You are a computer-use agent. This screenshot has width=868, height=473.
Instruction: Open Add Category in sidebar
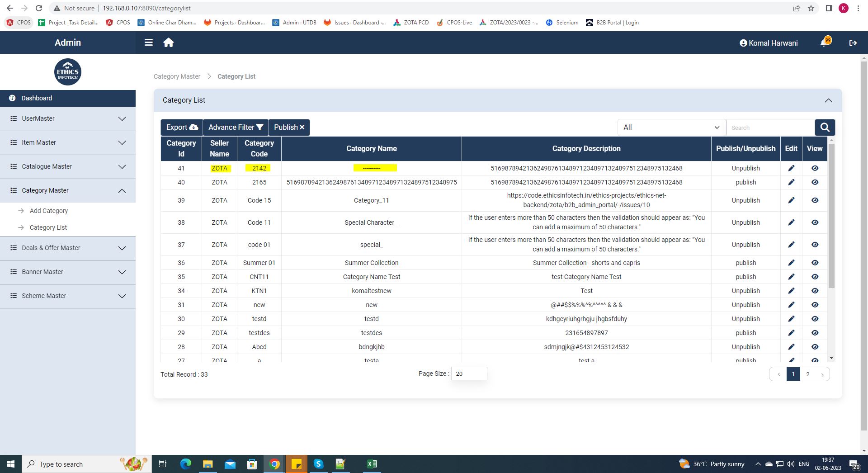pos(49,211)
